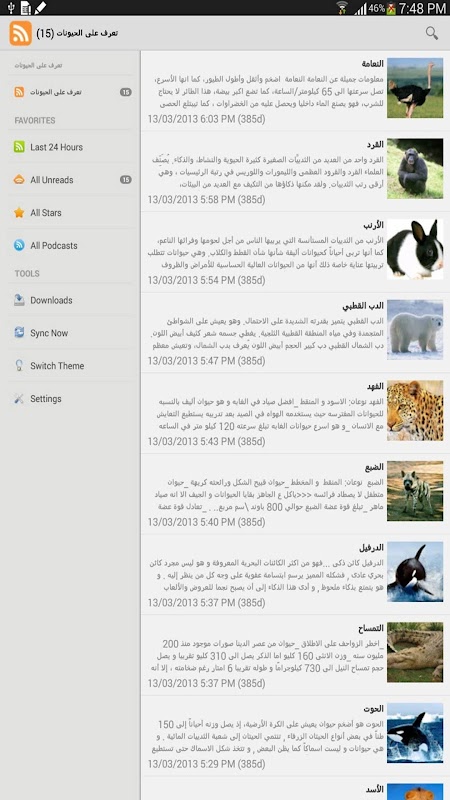Choose Switch Theme
This screenshot has width=450, height=800.
[x=57, y=366]
